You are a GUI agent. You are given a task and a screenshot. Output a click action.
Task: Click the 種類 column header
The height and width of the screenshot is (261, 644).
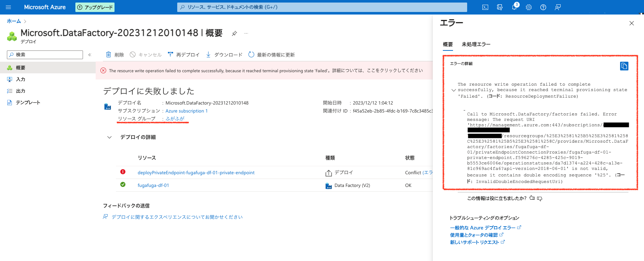[330, 158]
